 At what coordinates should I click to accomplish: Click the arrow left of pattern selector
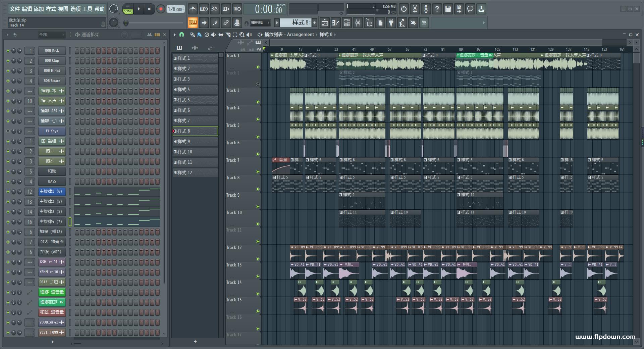click(x=277, y=23)
